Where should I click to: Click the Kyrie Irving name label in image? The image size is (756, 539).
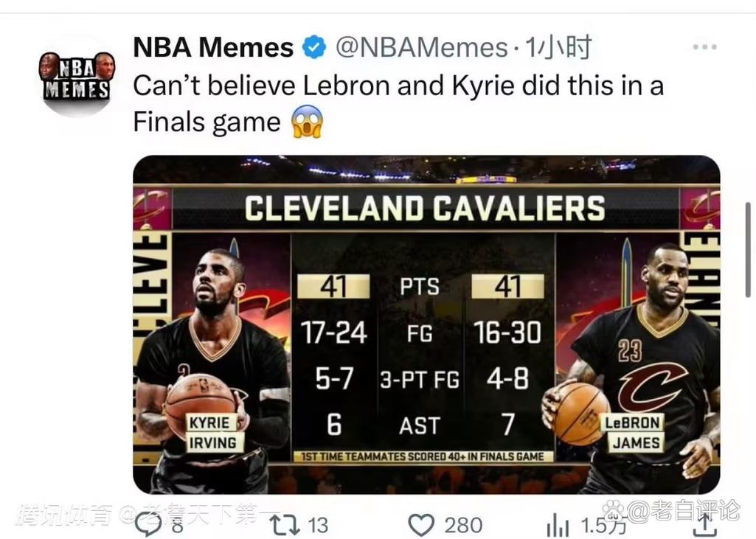[x=212, y=433]
